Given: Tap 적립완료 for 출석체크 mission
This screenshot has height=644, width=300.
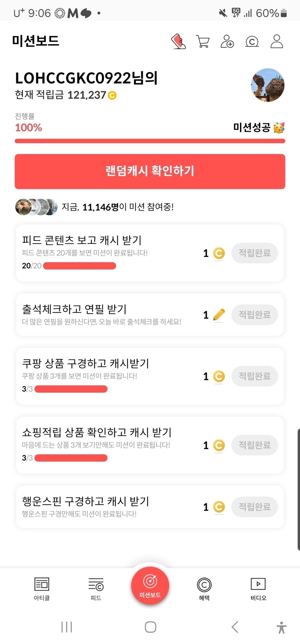Looking at the screenshot, I should pos(254,315).
